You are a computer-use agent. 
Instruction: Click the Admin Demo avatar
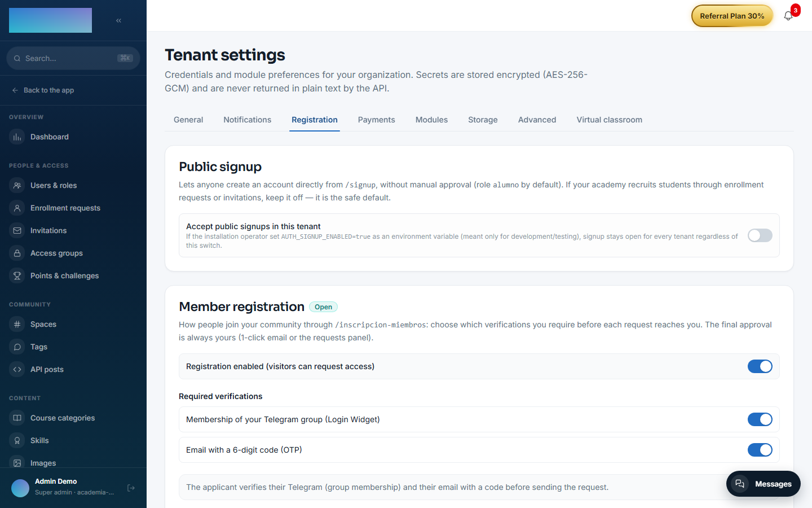pyautogui.click(x=20, y=488)
